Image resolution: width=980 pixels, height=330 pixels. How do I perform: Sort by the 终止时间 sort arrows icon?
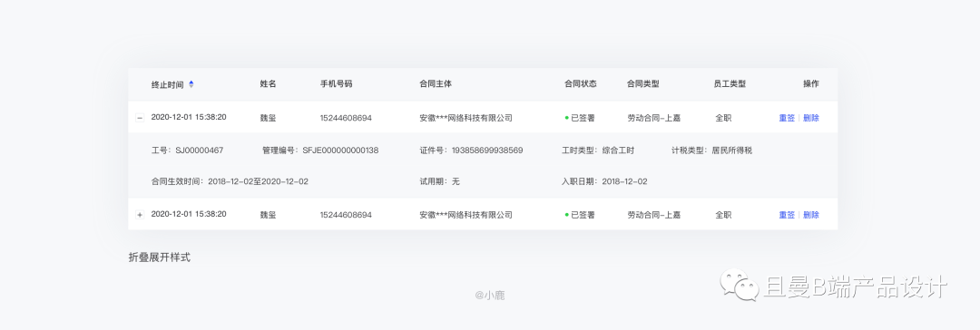tap(191, 83)
